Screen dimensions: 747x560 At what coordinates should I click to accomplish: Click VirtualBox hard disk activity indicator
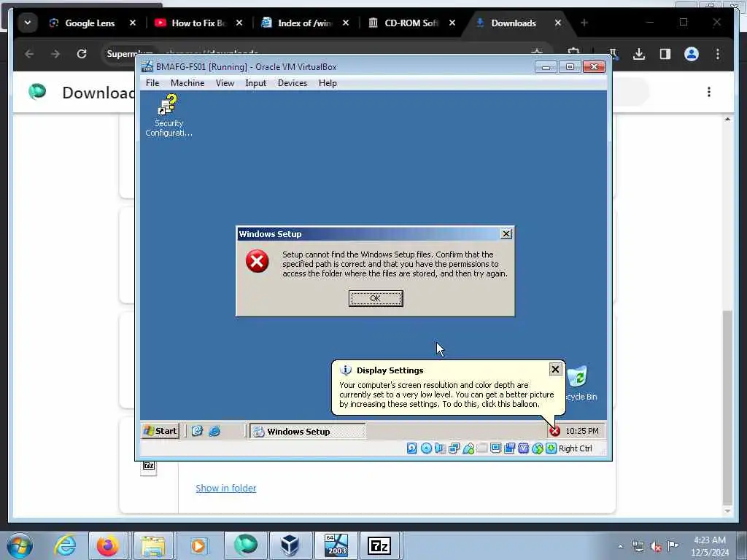pyautogui.click(x=412, y=448)
